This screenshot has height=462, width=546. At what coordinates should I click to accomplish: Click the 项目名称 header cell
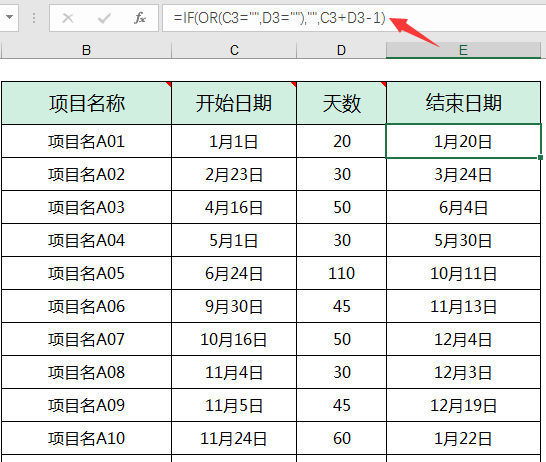point(86,103)
